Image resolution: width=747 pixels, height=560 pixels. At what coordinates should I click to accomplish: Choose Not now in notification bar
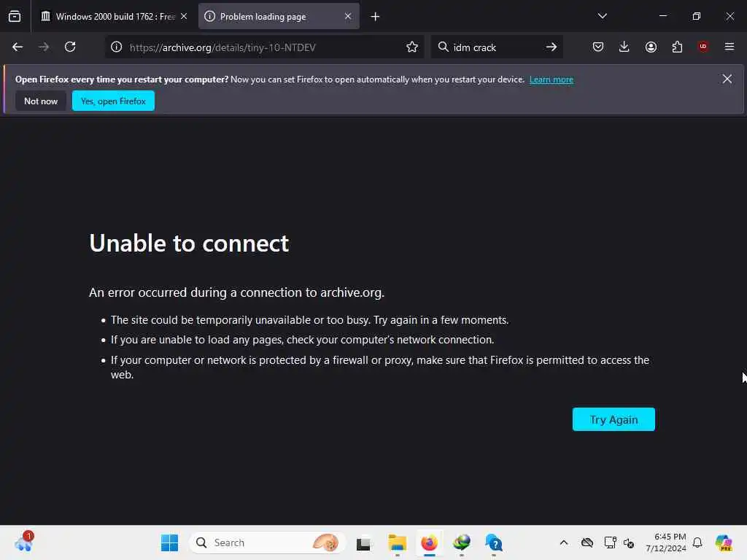coord(41,101)
